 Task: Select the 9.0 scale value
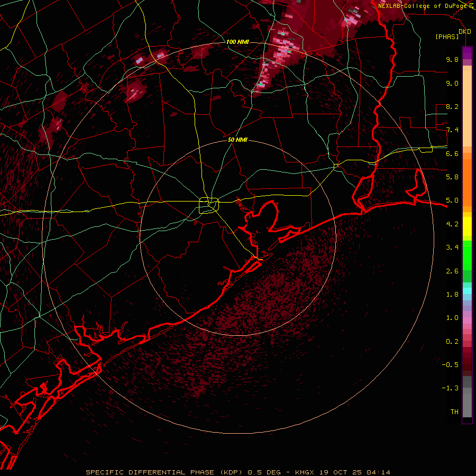(x=452, y=83)
